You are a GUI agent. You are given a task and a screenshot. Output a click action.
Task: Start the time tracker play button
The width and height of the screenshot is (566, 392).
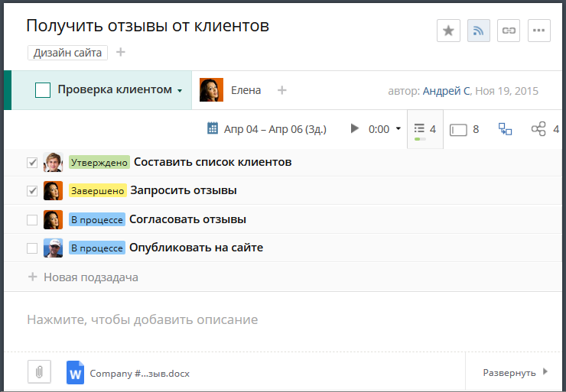[354, 128]
